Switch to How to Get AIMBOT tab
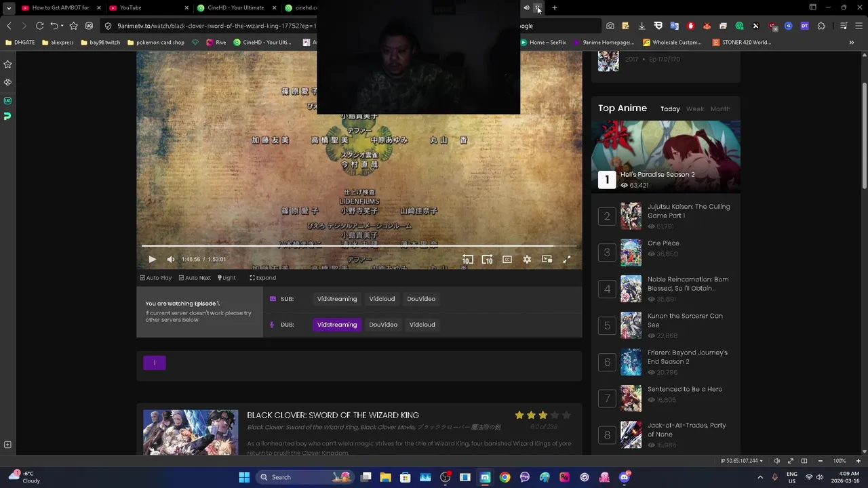Image resolution: width=868 pixels, height=488 pixels. point(61,8)
